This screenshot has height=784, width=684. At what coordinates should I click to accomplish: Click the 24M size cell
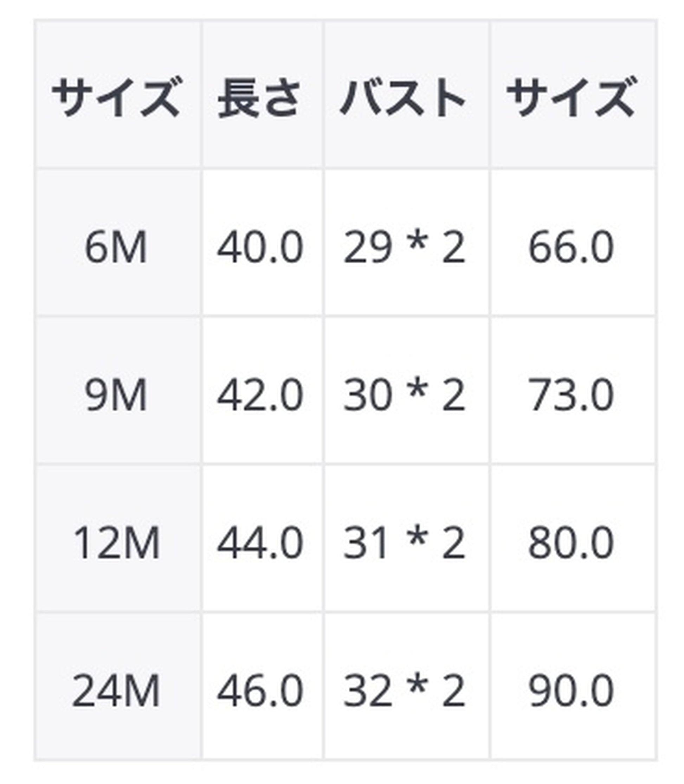[116, 692]
